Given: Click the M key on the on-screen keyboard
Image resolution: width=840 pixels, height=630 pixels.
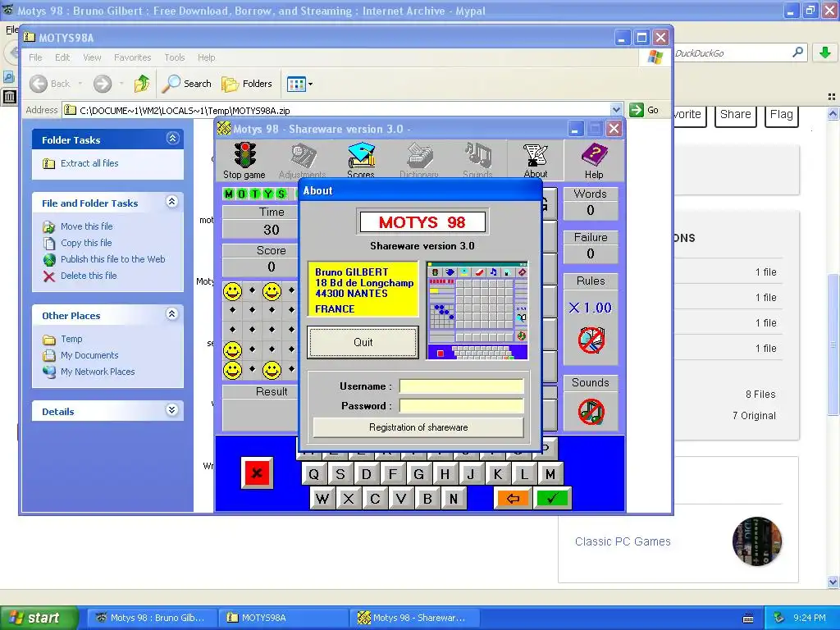Looking at the screenshot, I should click(550, 474).
